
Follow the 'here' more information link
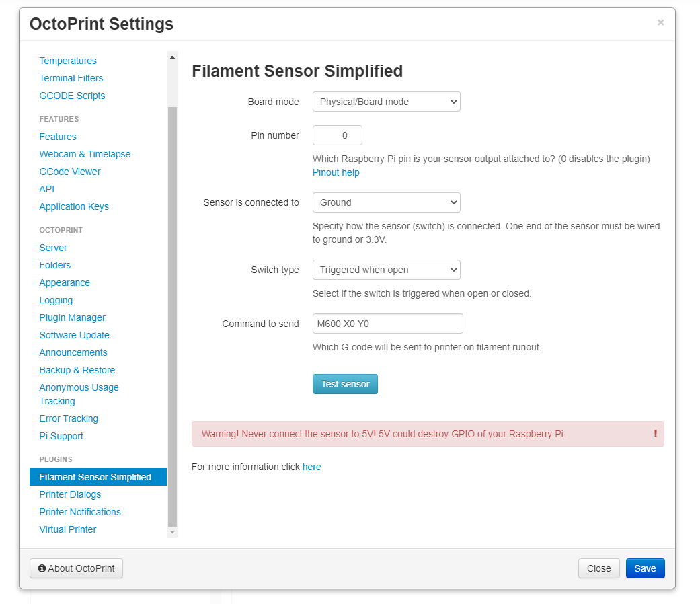(311, 467)
